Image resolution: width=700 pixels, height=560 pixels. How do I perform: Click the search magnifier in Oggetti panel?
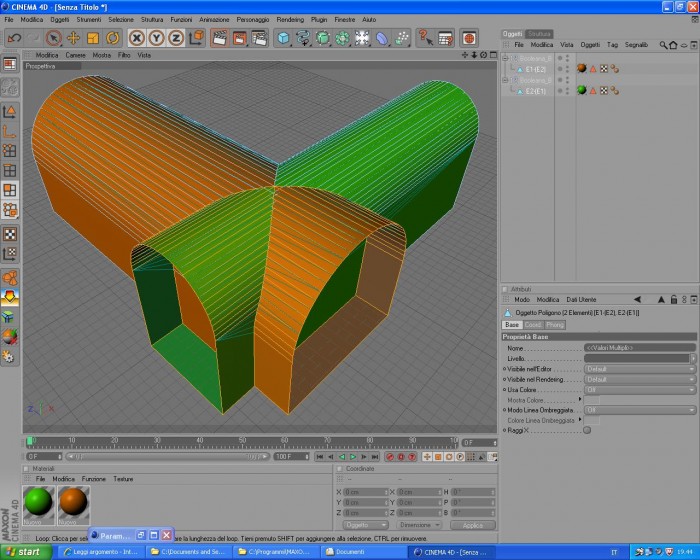point(663,45)
